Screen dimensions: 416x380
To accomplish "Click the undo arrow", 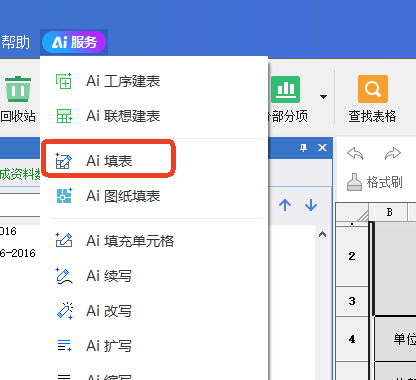I will pyautogui.click(x=355, y=154).
